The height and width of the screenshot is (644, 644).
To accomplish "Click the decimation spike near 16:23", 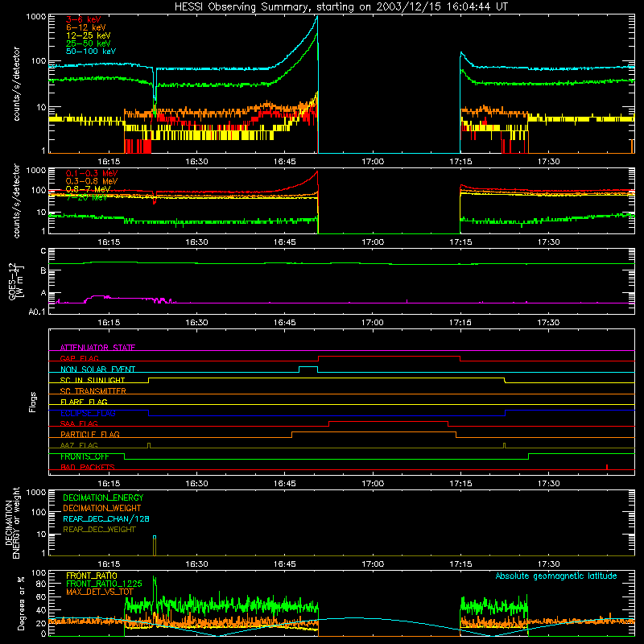I will tap(155, 546).
